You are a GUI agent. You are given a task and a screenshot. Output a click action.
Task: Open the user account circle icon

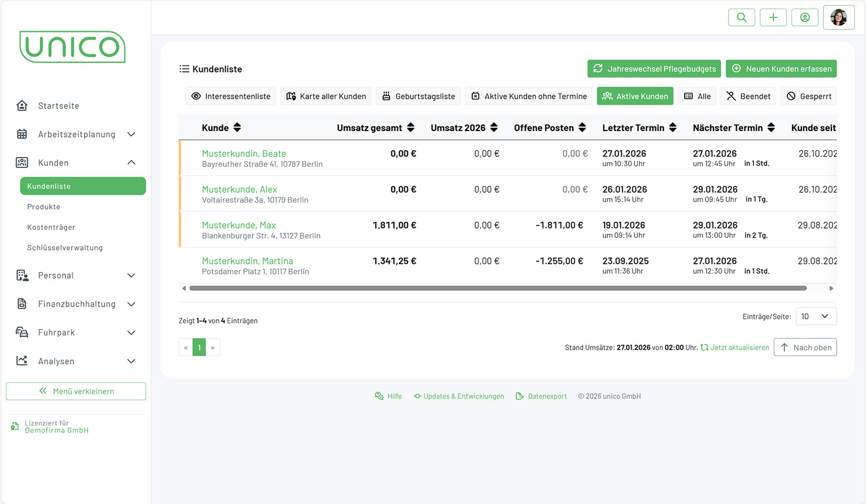pyautogui.click(x=805, y=17)
